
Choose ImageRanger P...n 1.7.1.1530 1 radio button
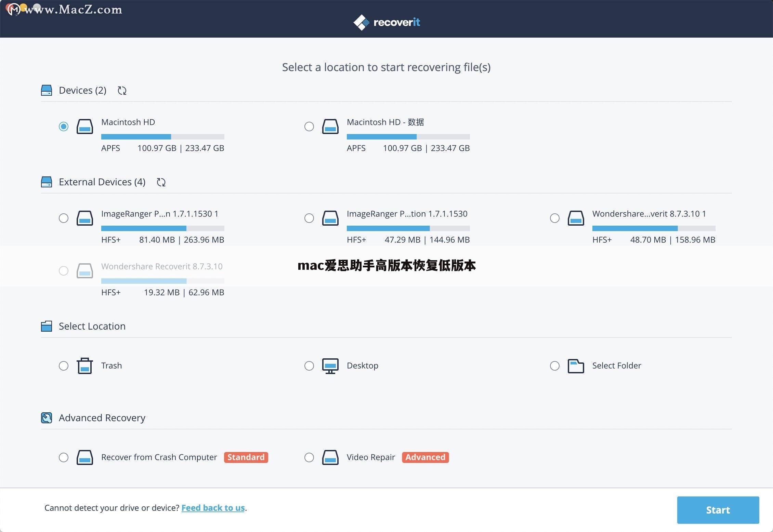(x=64, y=218)
